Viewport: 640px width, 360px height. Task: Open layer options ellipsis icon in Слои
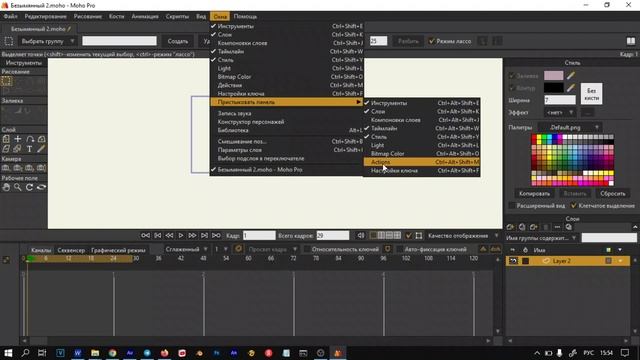click(557, 227)
